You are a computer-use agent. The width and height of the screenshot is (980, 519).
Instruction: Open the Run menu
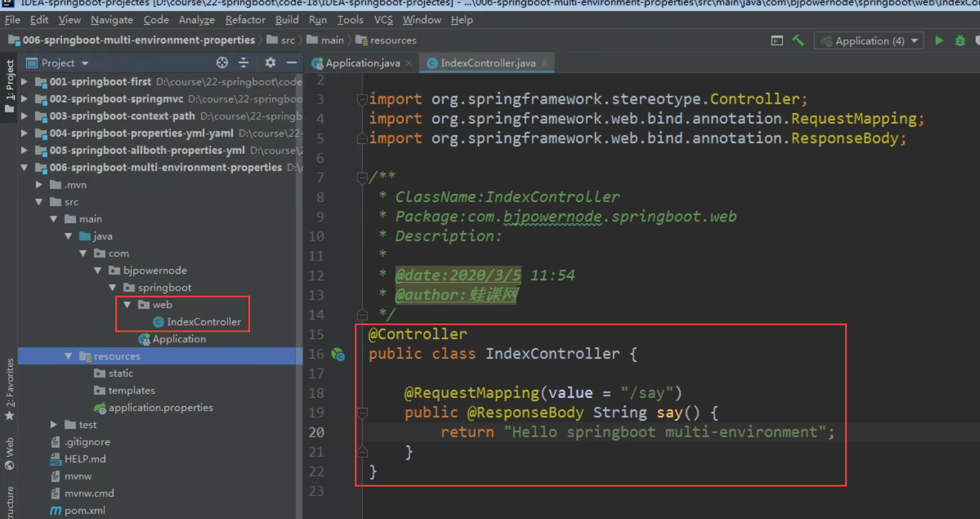[318, 20]
